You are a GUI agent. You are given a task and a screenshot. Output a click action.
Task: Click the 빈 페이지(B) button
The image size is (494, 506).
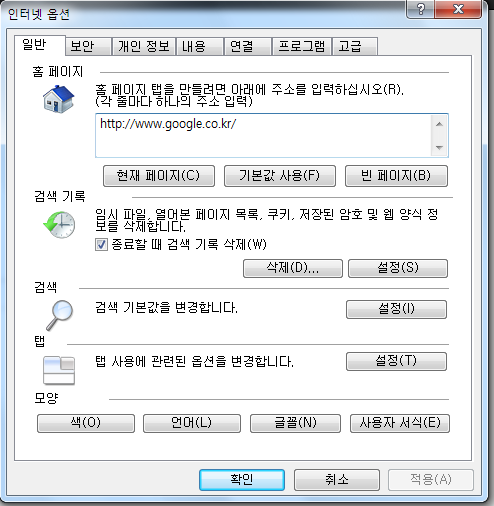tap(396, 176)
